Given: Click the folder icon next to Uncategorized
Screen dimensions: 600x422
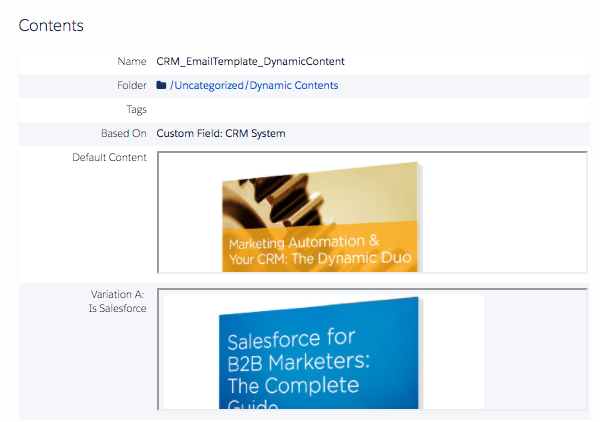Looking at the screenshot, I should point(161,85).
